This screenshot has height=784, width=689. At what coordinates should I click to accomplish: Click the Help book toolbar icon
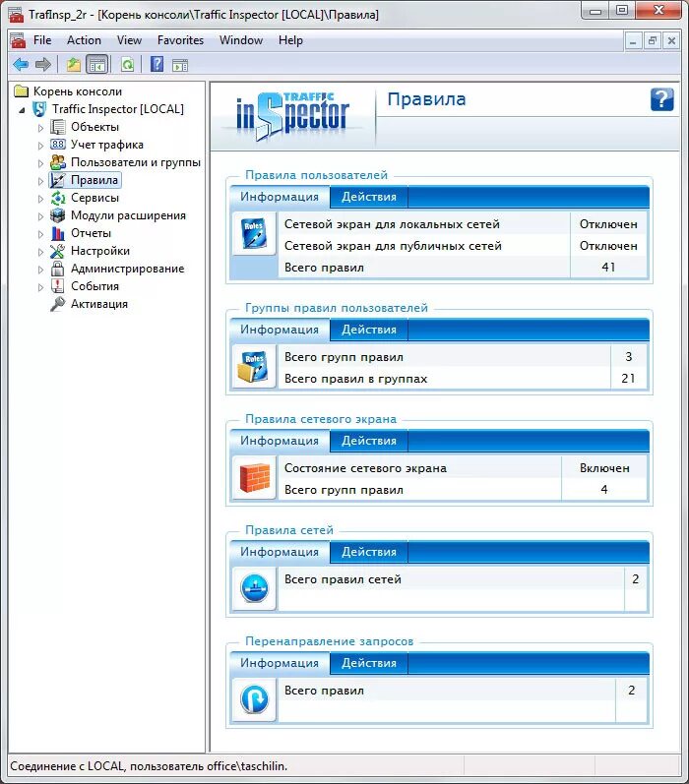(x=157, y=64)
